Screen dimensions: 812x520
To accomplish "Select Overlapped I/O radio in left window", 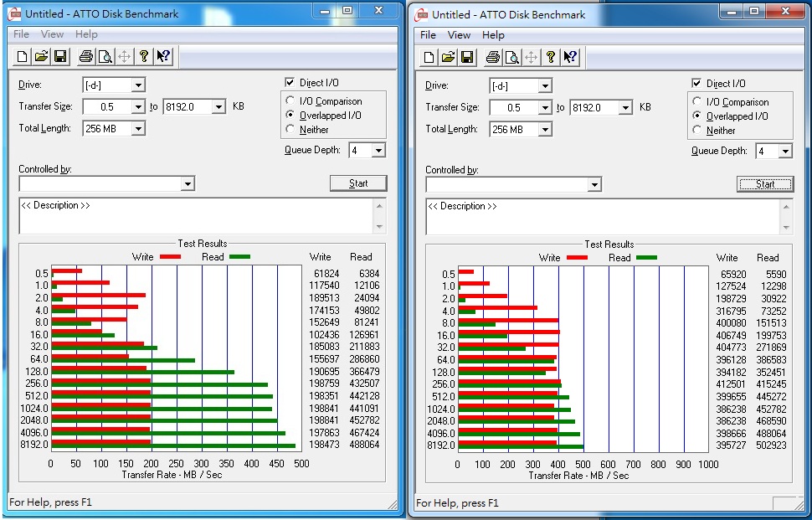I will (290, 115).
